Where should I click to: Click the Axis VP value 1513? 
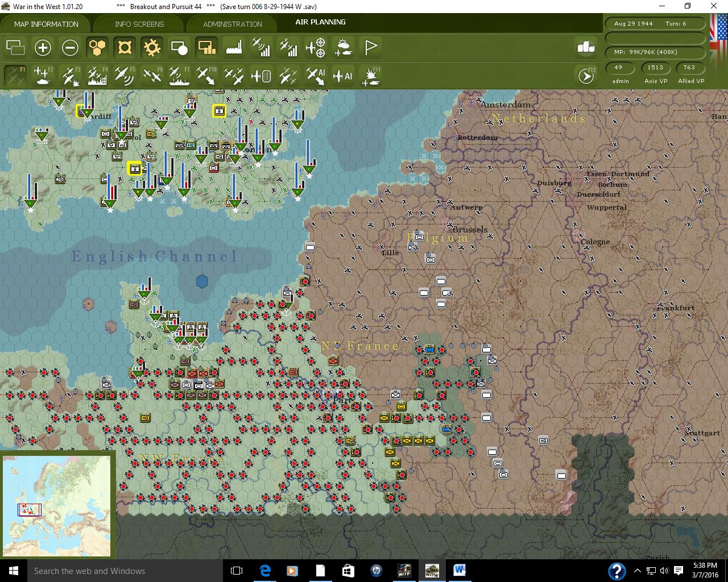(x=655, y=68)
